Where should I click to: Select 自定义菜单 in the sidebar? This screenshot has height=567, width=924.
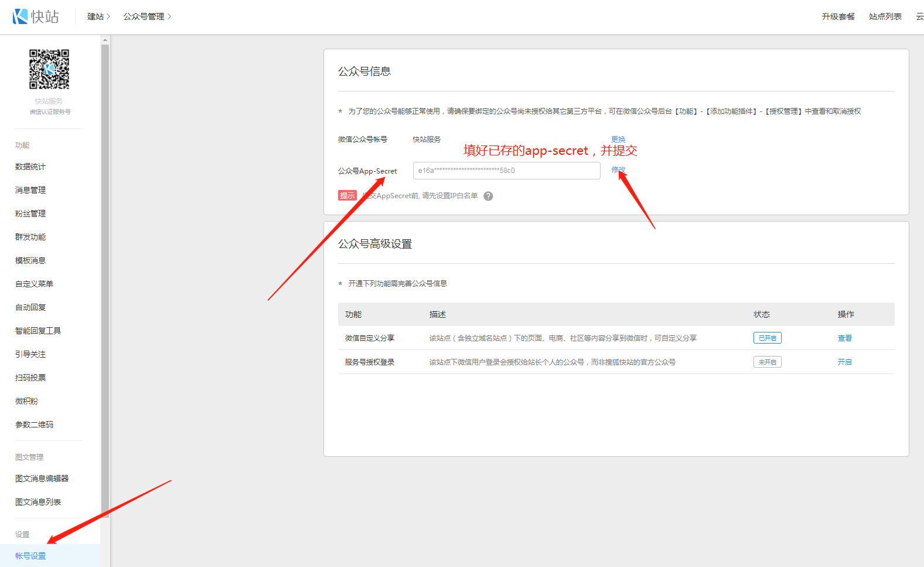34,284
